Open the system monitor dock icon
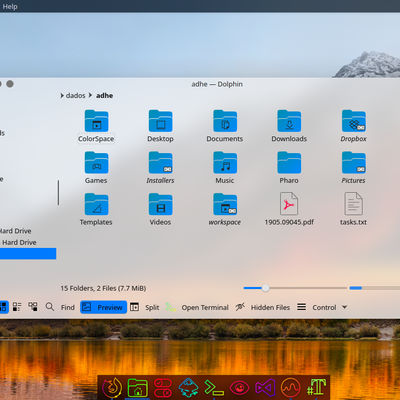 tap(290, 388)
